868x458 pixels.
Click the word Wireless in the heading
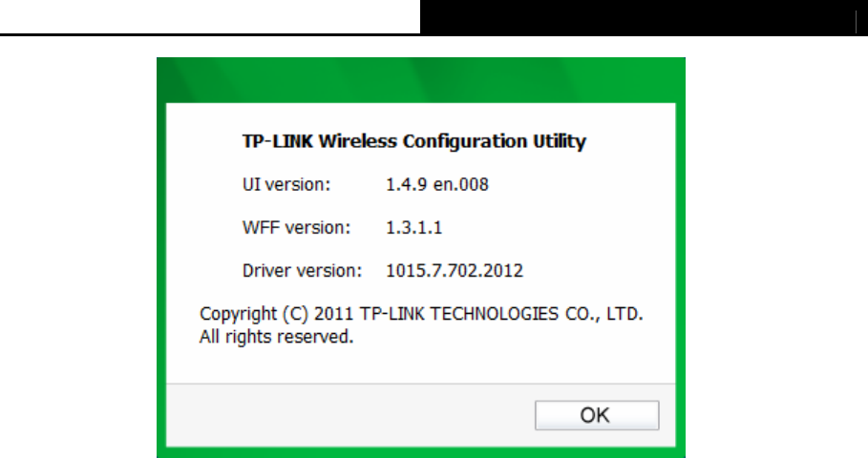(x=357, y=141)
